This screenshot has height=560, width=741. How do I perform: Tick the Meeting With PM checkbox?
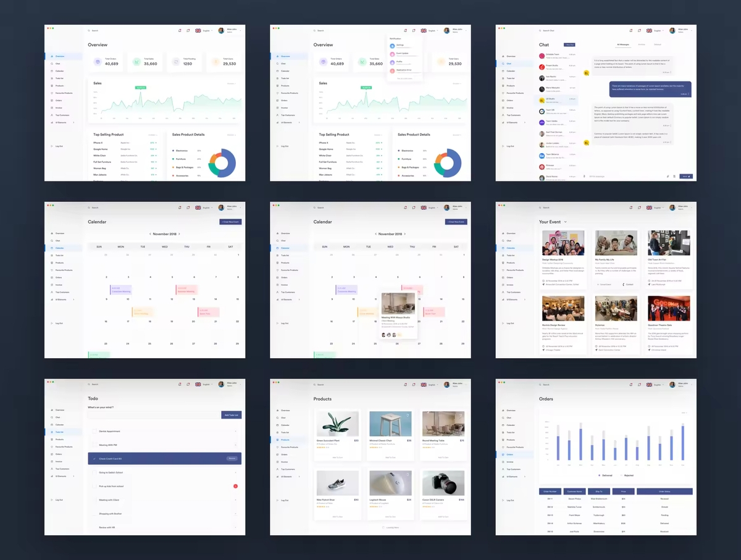pos(94,445)
